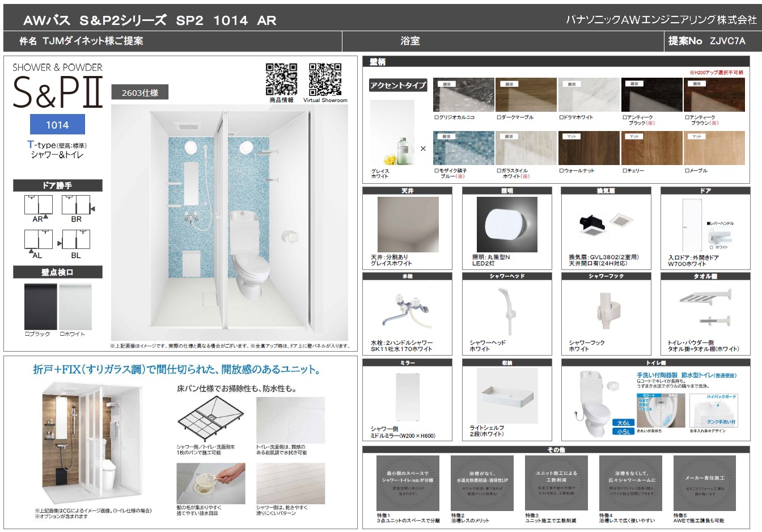Click the 手洗い付陶器製 節水型トイレ heading

(687, 375)
